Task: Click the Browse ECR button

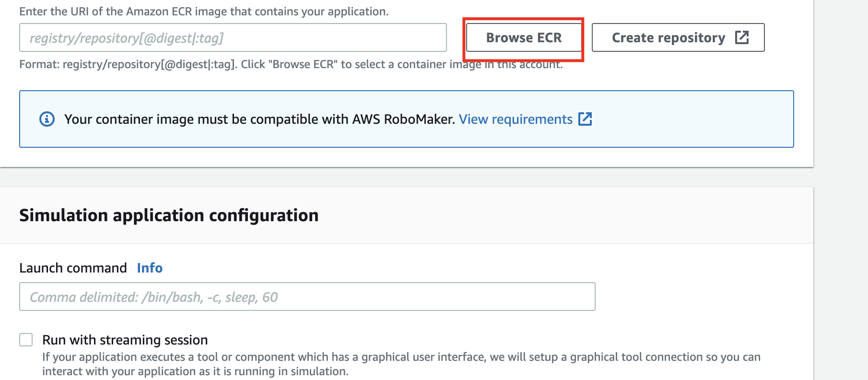Action: 524,37
